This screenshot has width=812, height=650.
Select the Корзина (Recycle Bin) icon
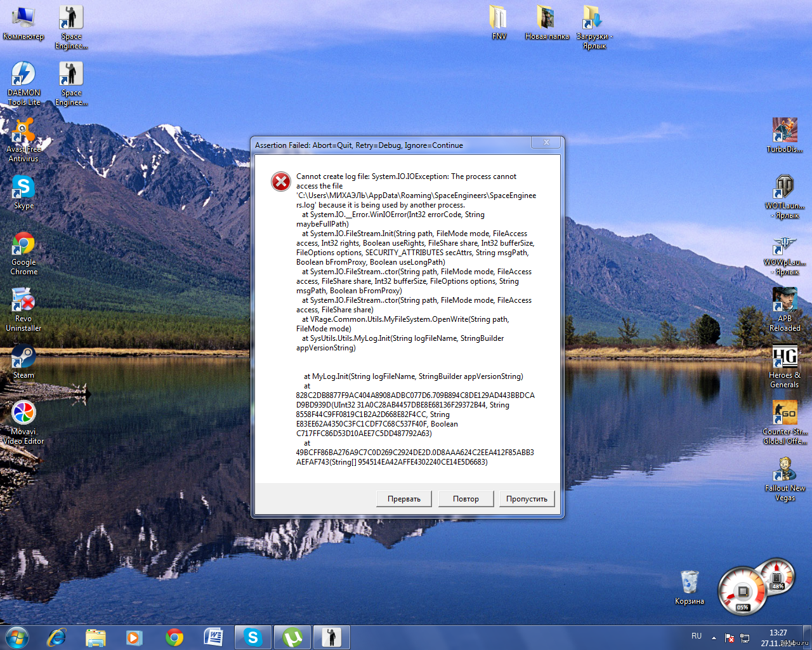pos(690,583)
